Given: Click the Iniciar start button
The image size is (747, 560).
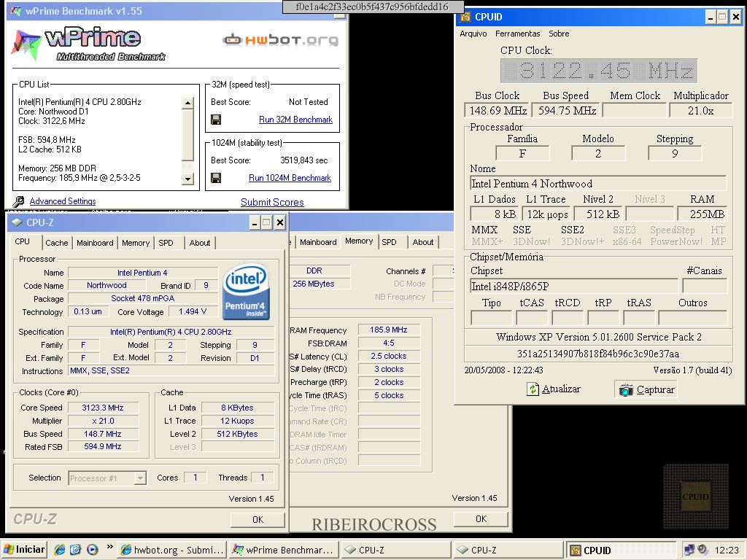Looking at the screenshot, I should (x=23, y=550).
